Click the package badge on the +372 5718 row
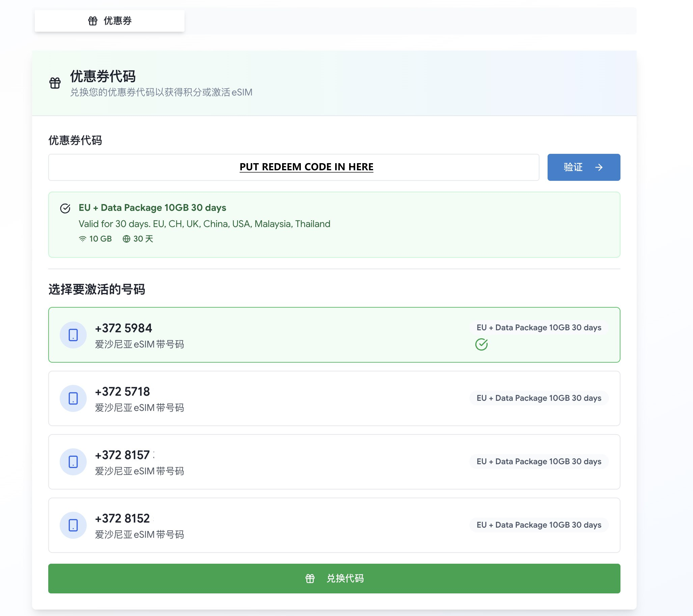 [x=539, y=398]
